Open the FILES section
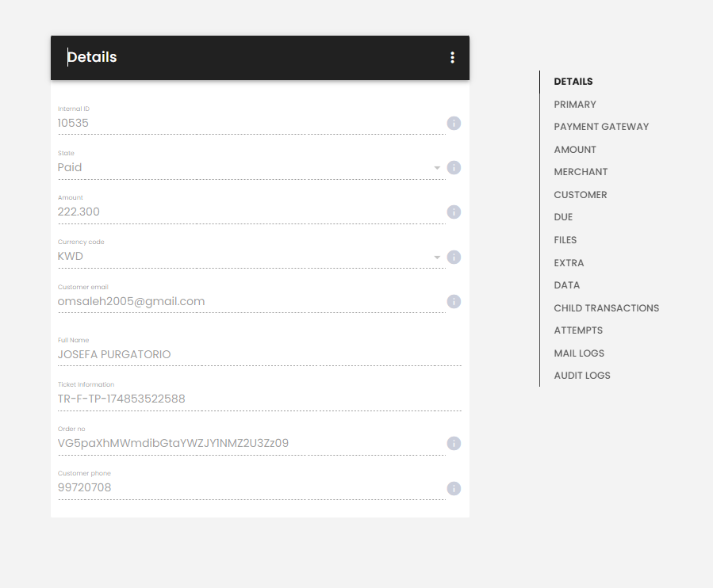 (565, 239)
